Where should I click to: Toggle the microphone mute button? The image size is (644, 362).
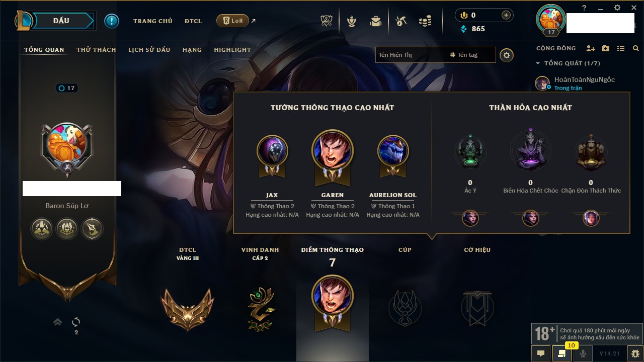[x=583, y=353]
